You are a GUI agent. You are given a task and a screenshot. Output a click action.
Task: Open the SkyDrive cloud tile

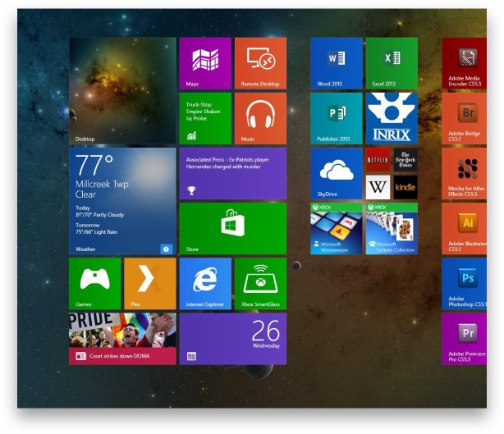pyautogui.click(x=337, y=173)
